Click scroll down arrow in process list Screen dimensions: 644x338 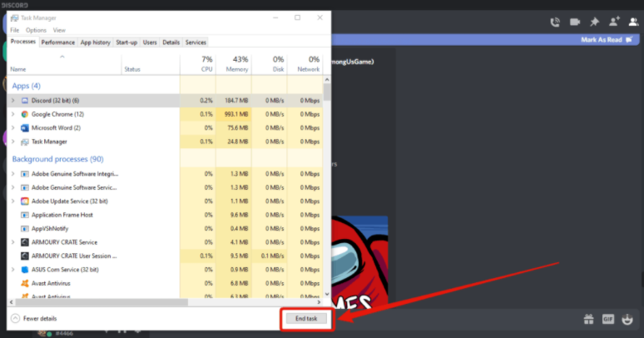327,294
